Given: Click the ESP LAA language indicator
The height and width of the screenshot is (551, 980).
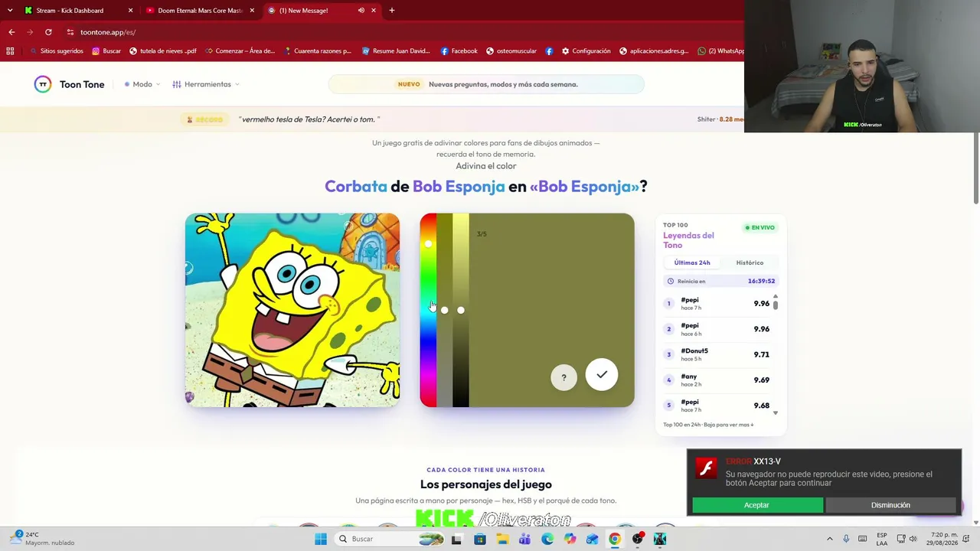Looking at the screenshot, I should click(x=882, y=539).
